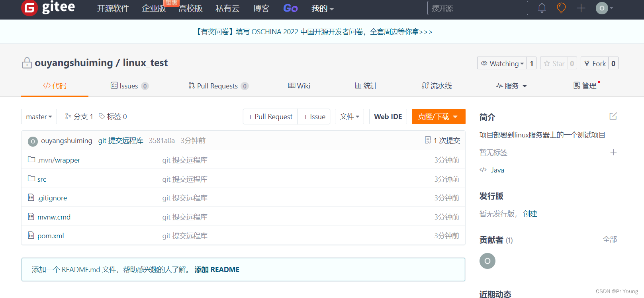Click 全部 to view all contributors

[x=610, y=239]
